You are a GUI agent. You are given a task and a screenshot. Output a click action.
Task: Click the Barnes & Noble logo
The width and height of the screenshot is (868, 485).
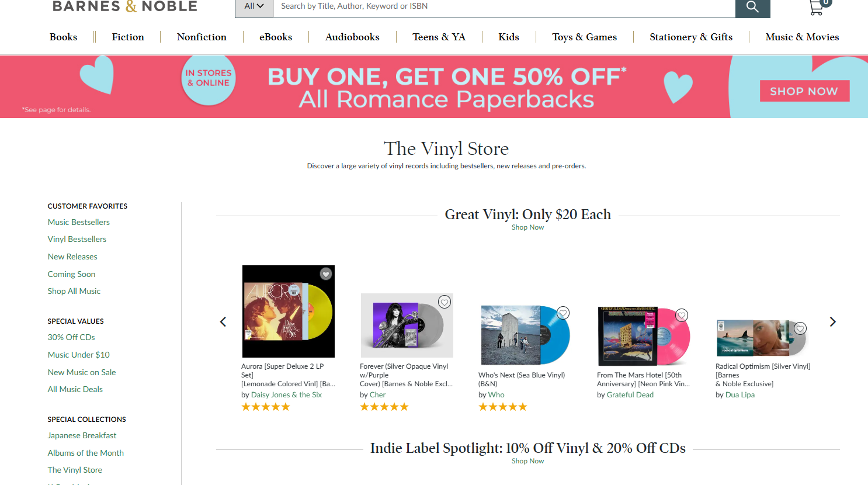125,6
